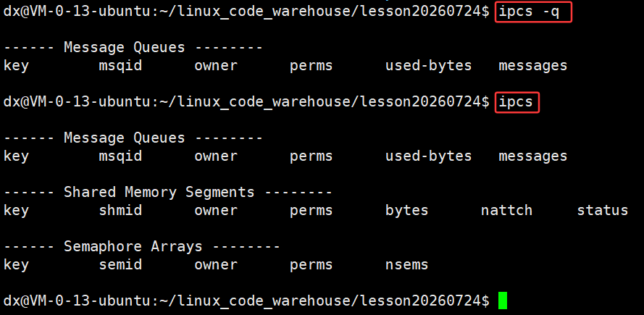The image size is (644, 315).
Task: Click the "nsems" column header
Action: (406, 264)
